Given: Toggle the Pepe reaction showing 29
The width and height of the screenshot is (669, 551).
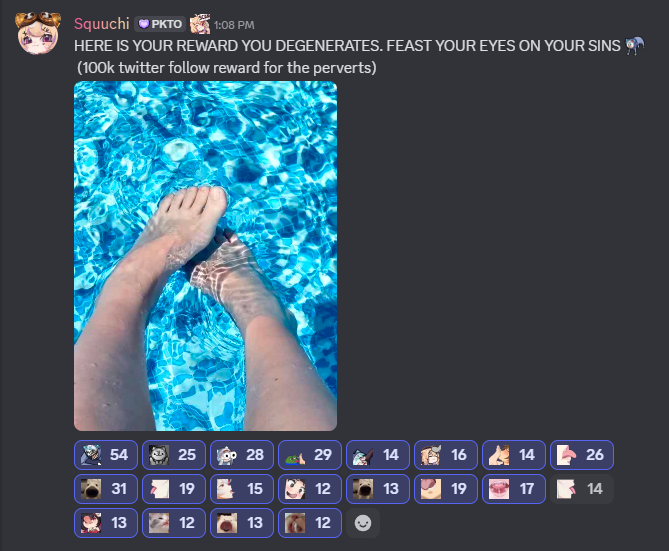Looking at the screenshot, I should point(310,455).
